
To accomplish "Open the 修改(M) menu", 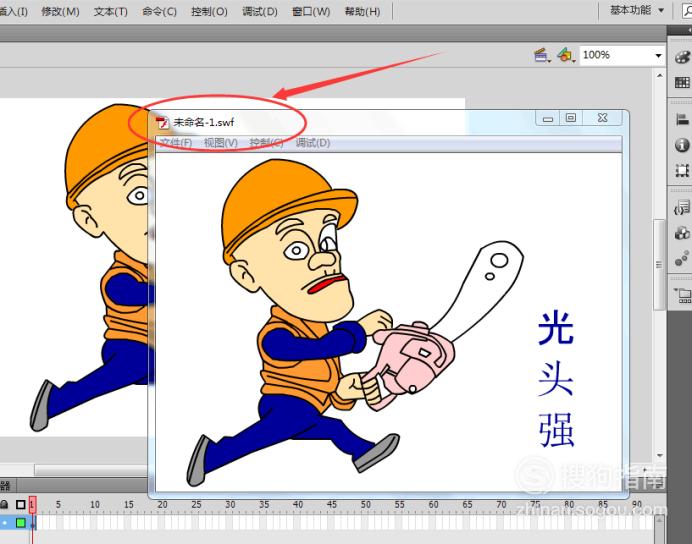I will click(x=60, y=11).
